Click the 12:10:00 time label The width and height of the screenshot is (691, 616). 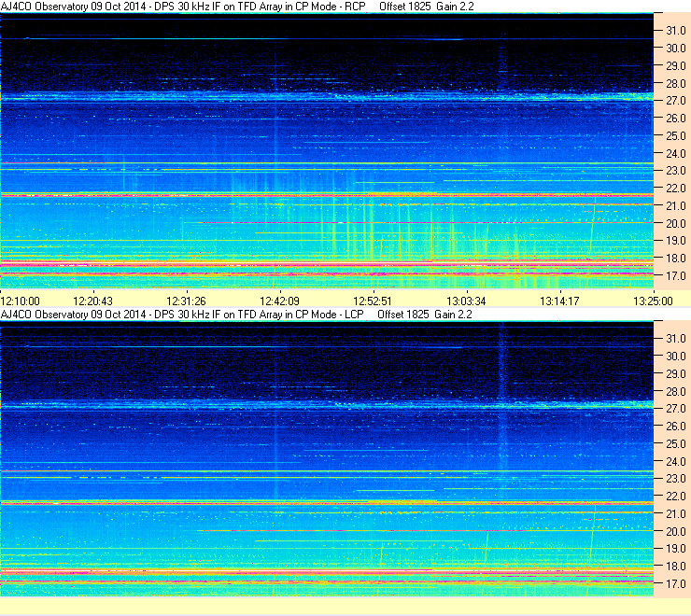tap(21, 301)
